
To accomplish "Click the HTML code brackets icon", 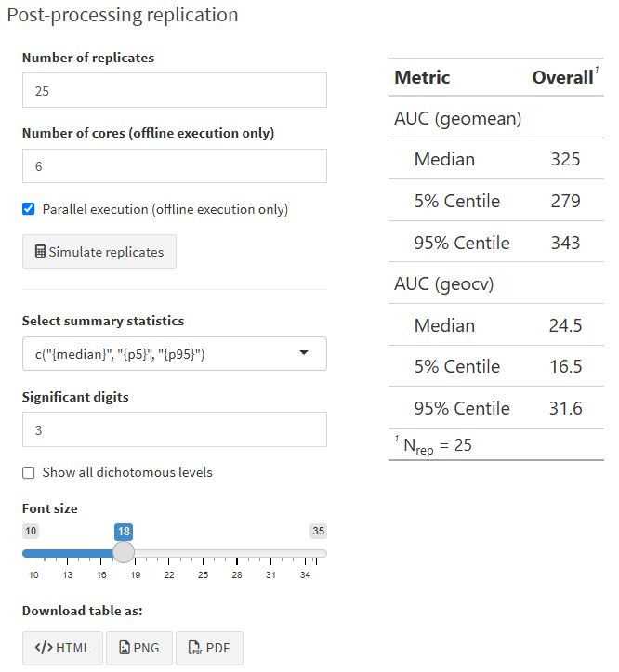I will (x=43, y=648).
